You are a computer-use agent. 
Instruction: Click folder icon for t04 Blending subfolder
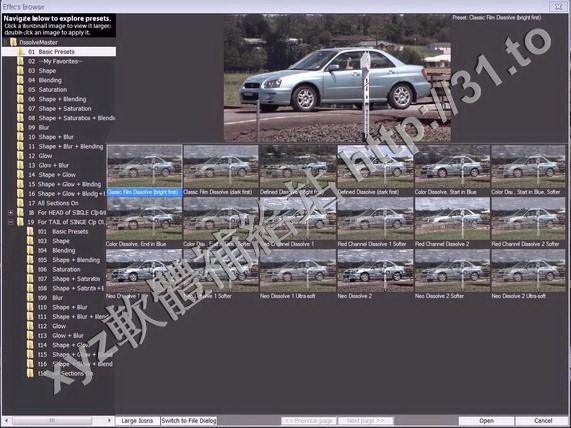click(30, 251)
